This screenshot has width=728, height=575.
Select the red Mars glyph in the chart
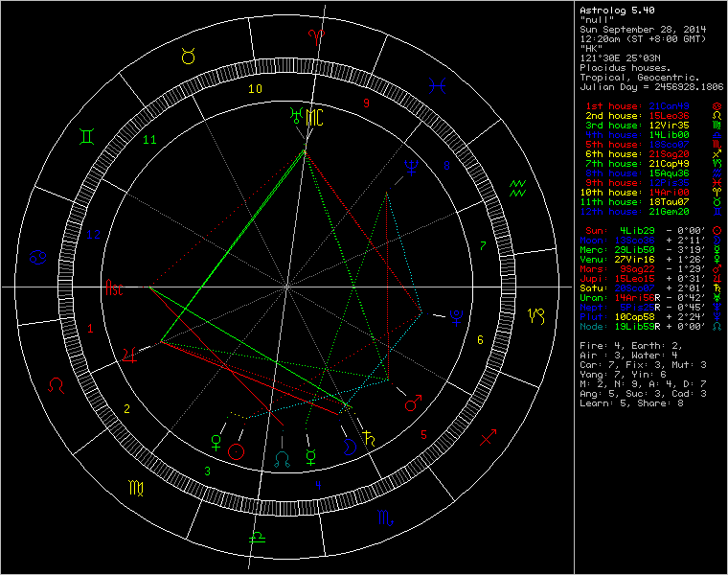click(x=413, y=402)
